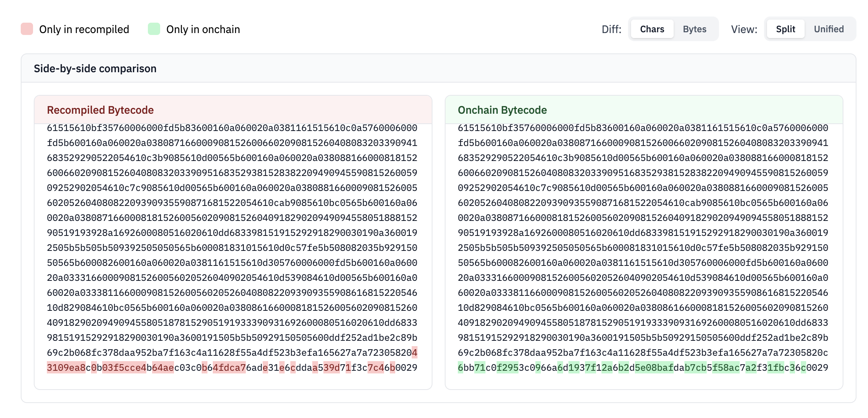Switch the view to Unified

pyautogui.click(x=829, y=29)
